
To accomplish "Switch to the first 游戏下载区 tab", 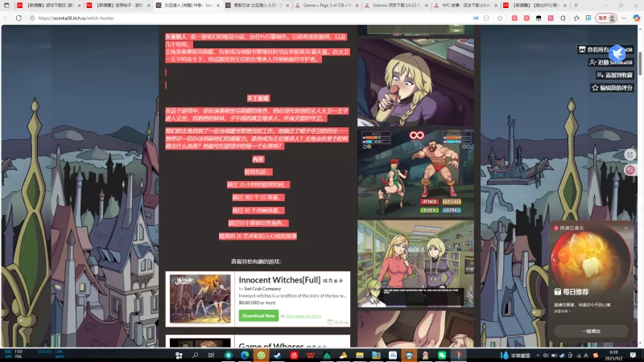I will 48,6.
